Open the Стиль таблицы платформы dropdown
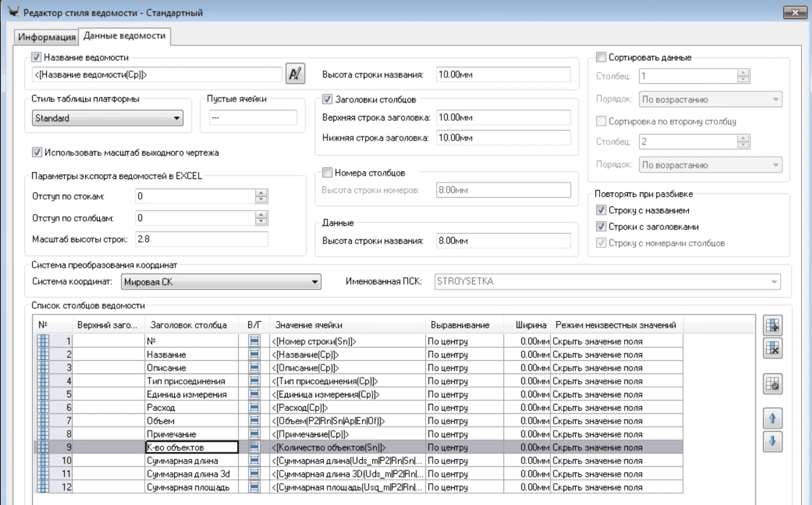The image size is (812, 505). (107, 118)
